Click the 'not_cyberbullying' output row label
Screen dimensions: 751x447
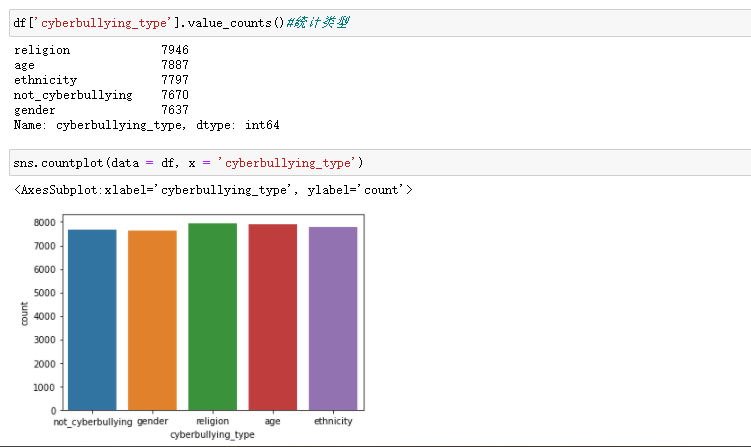point(73,95)
